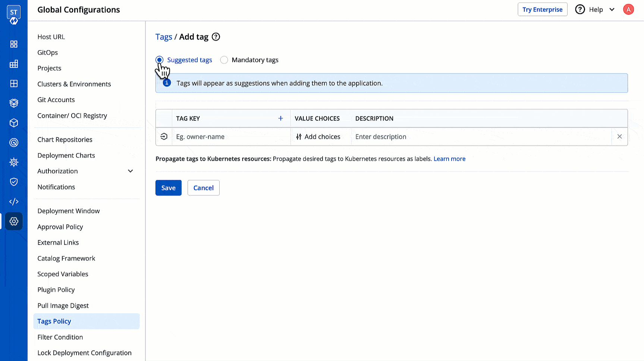Select the Mandatory tags radio button
The width and height of the screenshot is (644, 361).
pos(224,60)
